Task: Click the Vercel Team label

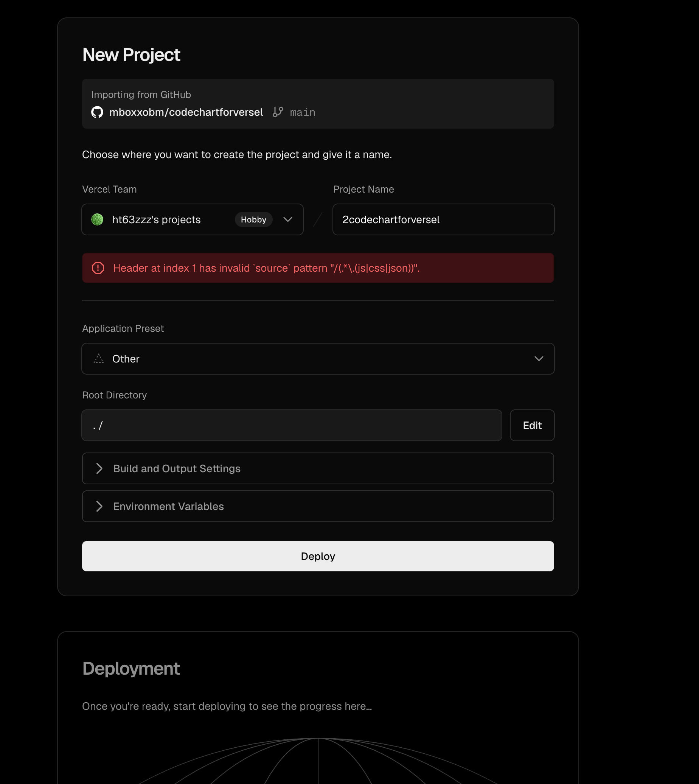Action: click(109, 189)
